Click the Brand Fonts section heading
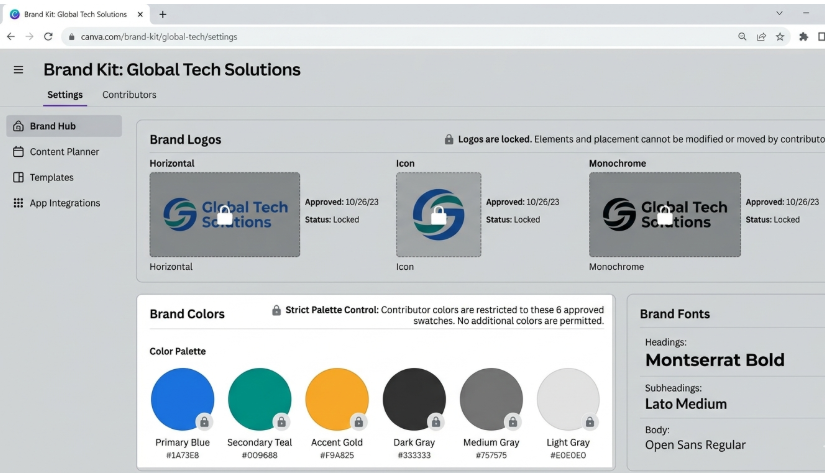 click(x=675, y=314)
